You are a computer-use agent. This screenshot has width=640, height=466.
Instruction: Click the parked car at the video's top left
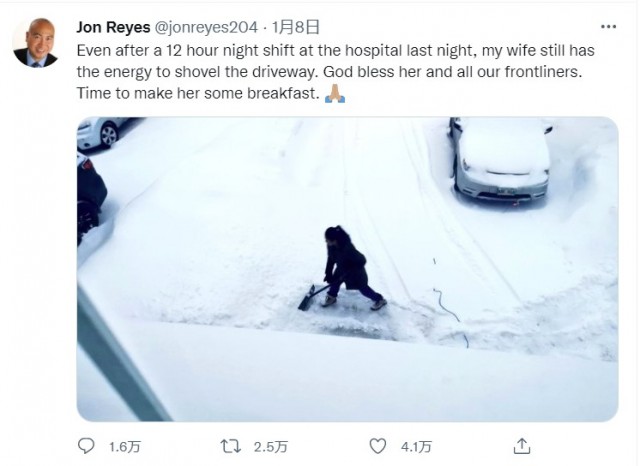pyautogui.click(x=100, y=130)
